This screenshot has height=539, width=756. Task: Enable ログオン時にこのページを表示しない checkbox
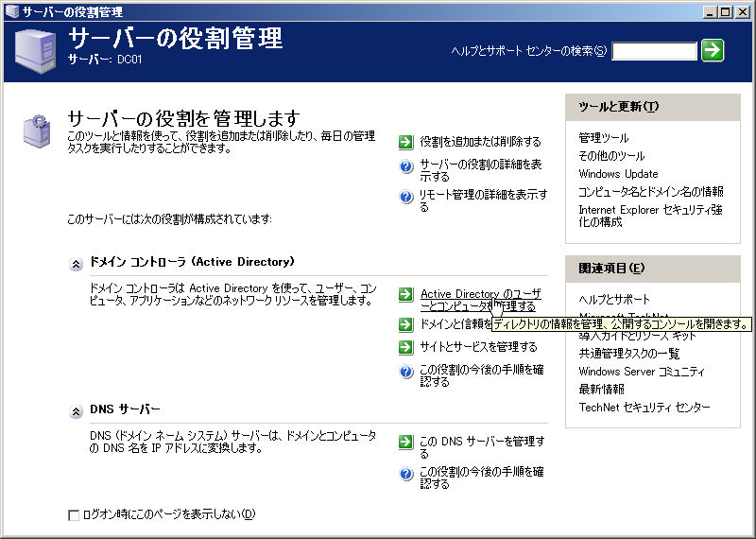(x=74, y=515)
